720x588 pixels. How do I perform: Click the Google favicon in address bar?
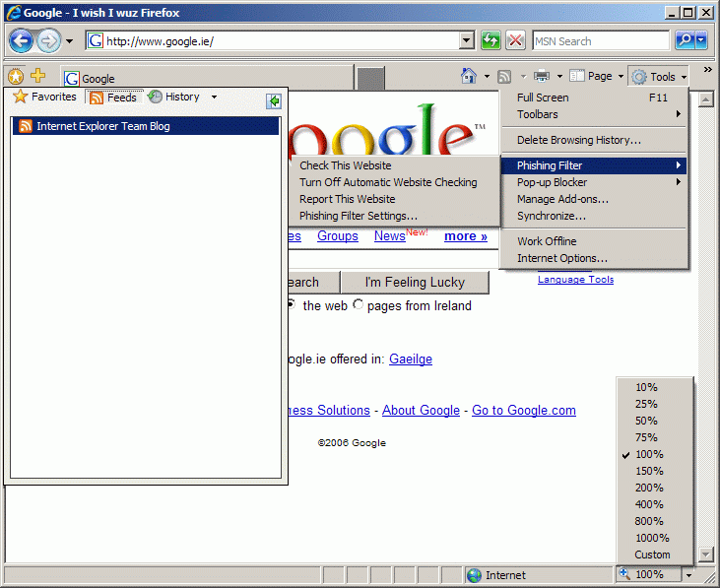[96, 40]
